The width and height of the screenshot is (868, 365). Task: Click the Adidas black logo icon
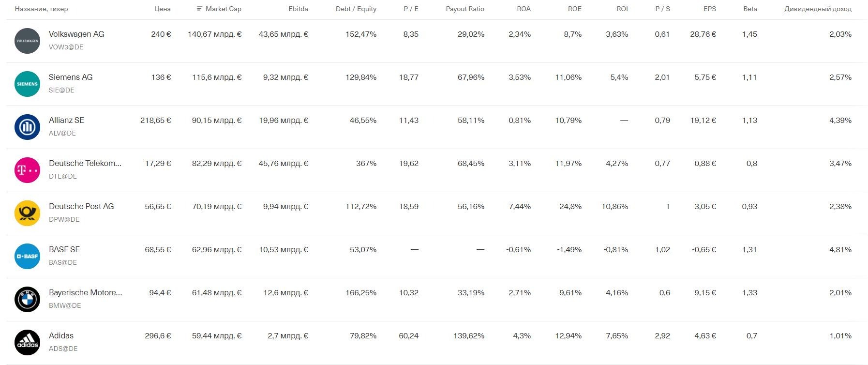pyautogui.click(x=27, y=343)
